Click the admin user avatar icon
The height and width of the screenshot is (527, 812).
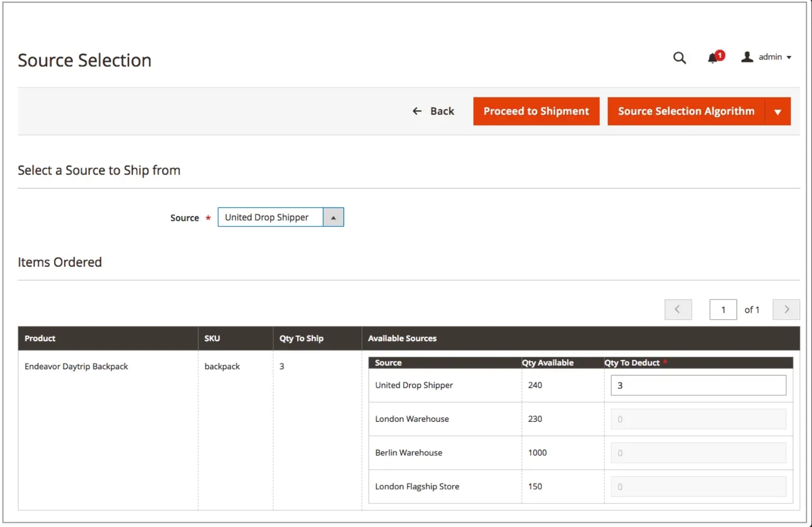(x=747, y=57)
